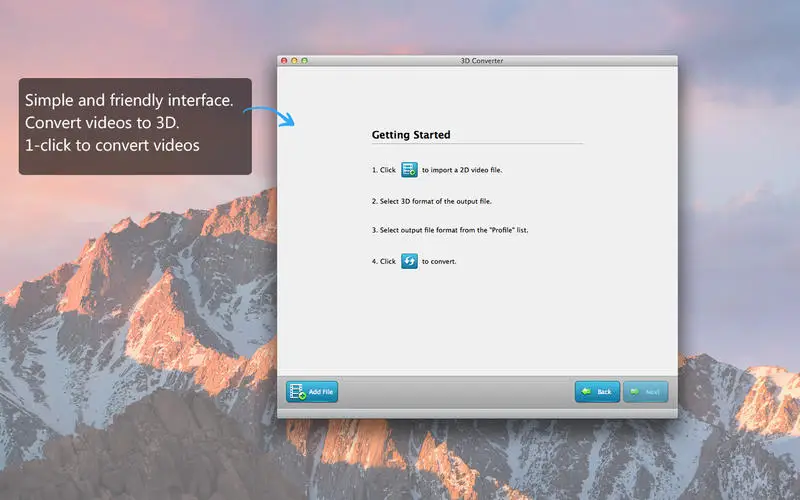800x500 pixels.
Task: Click the greyed-out Next button
Action: click(x=645, y=392)
